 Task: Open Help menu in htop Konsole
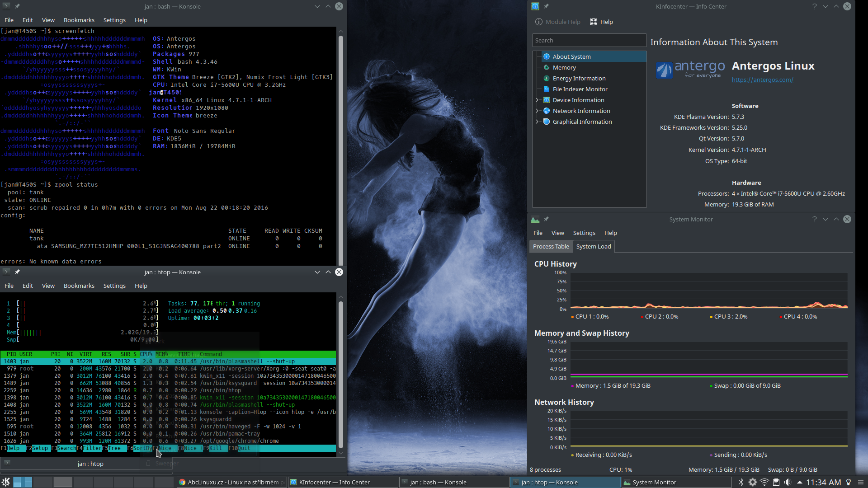point(141,286)
